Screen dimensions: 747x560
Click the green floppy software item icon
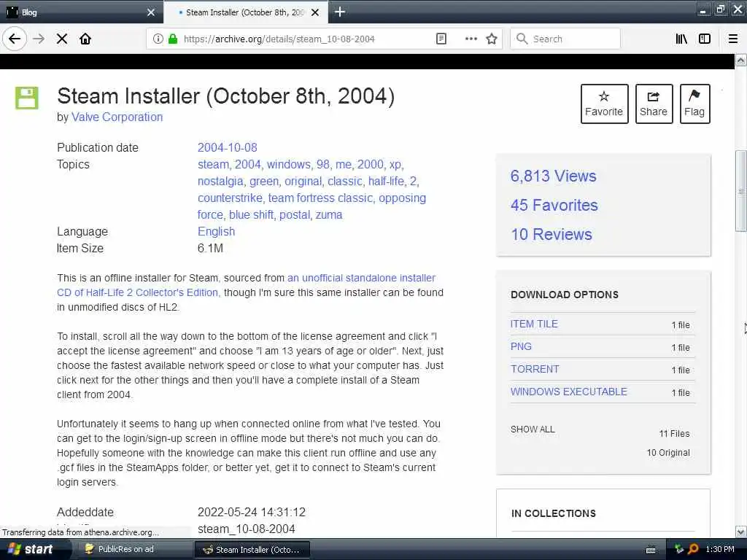pos(27,98)
